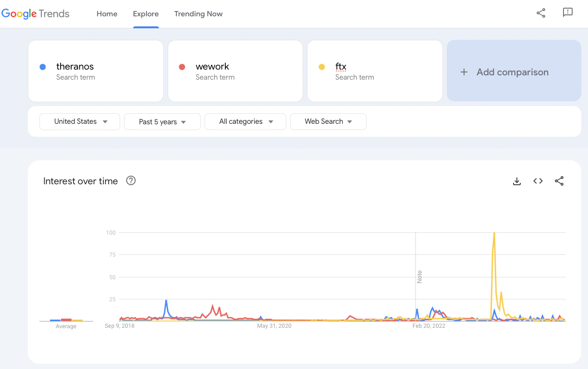The width and height of the screenshot is (588, 369).
Task: Open the All categories dropdown
Action: click(245, 121)
